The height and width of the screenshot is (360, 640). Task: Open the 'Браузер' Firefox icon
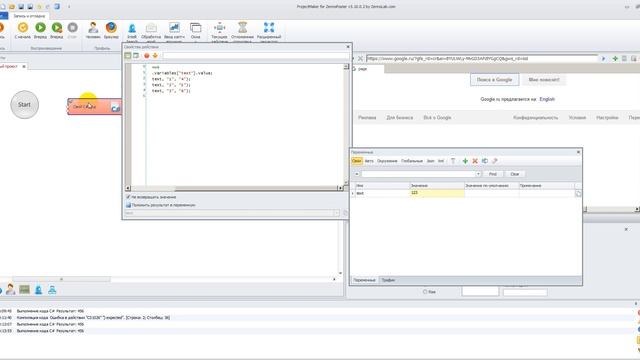click(x=111, y=27)
